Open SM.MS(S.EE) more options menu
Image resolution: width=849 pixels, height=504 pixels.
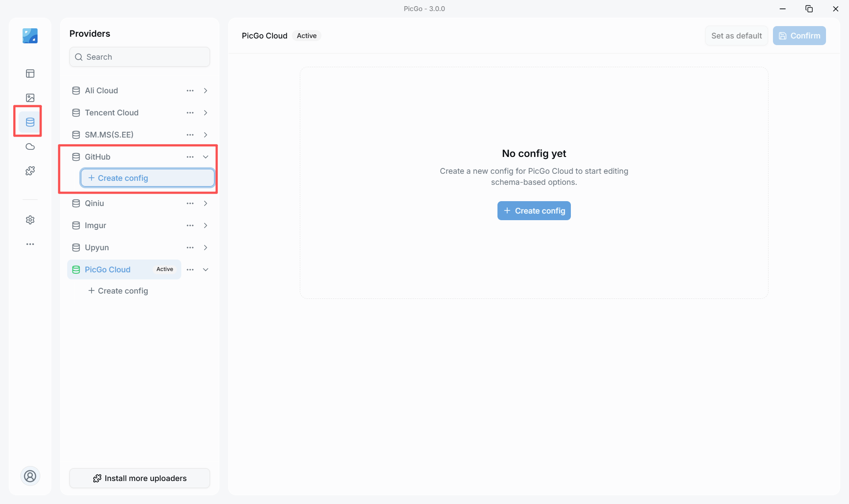point(190,135)
